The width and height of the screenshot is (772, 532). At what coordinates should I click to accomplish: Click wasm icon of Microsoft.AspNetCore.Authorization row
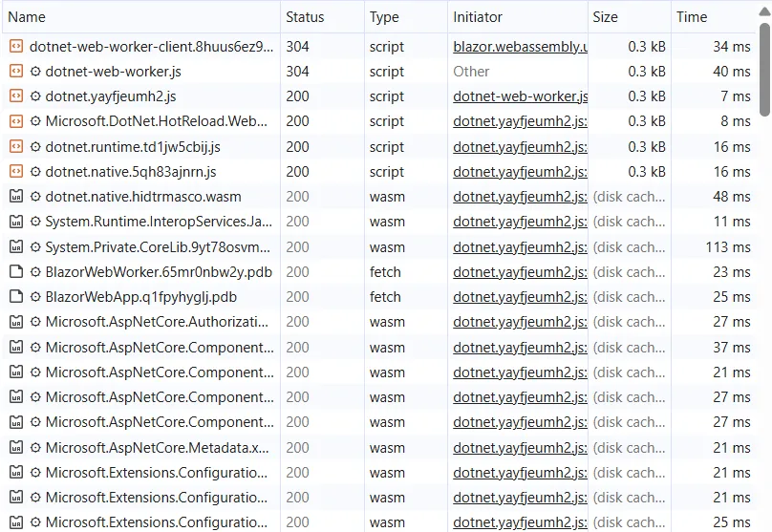(16, 322)
